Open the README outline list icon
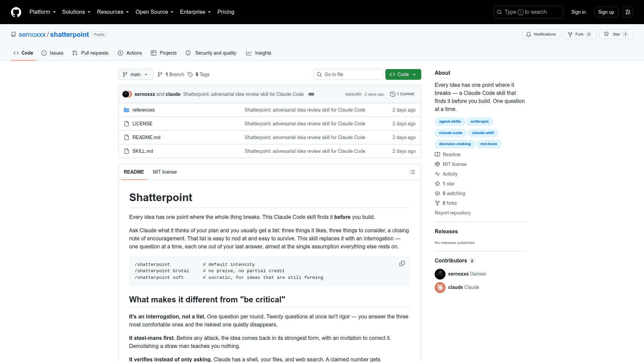This screenshot has height=362, width=644. [413, 172]
